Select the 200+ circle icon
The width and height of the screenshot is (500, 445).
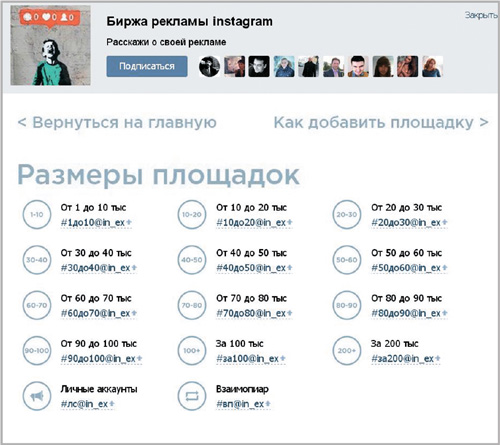click(x=347, y=350)
